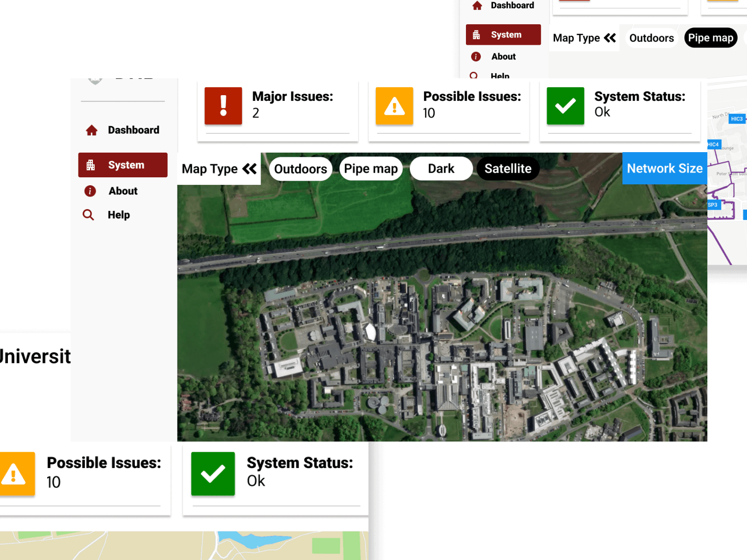Click the info icon in top-right window sidebar
Image resolution: width=747 pixels, height=560 pixels.
(476, 56)
